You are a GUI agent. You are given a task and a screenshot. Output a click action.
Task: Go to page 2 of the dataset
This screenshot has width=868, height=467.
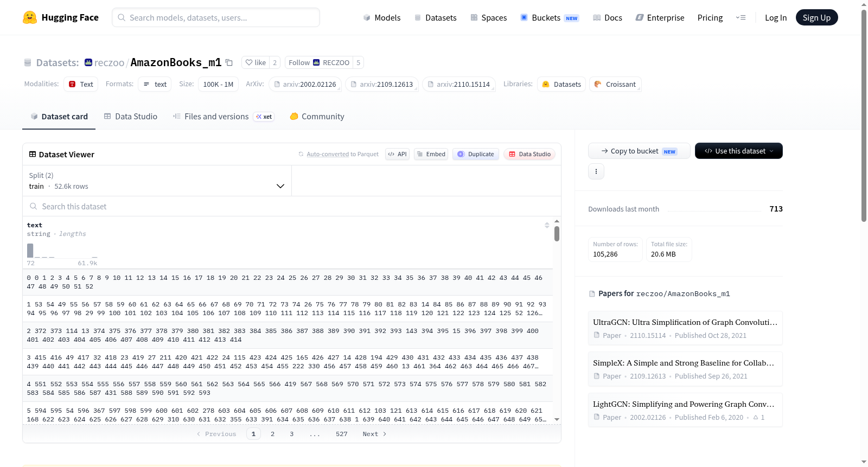[x=272, y=434]
